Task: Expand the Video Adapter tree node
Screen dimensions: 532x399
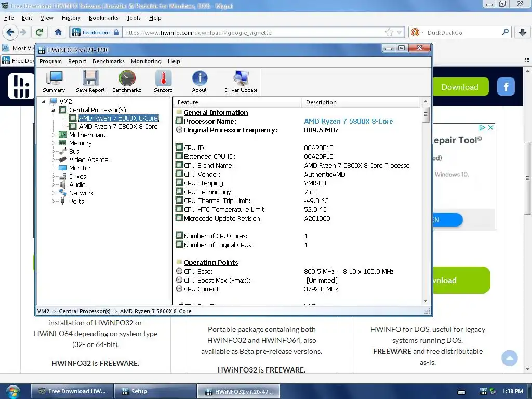Action: [53, 160]
